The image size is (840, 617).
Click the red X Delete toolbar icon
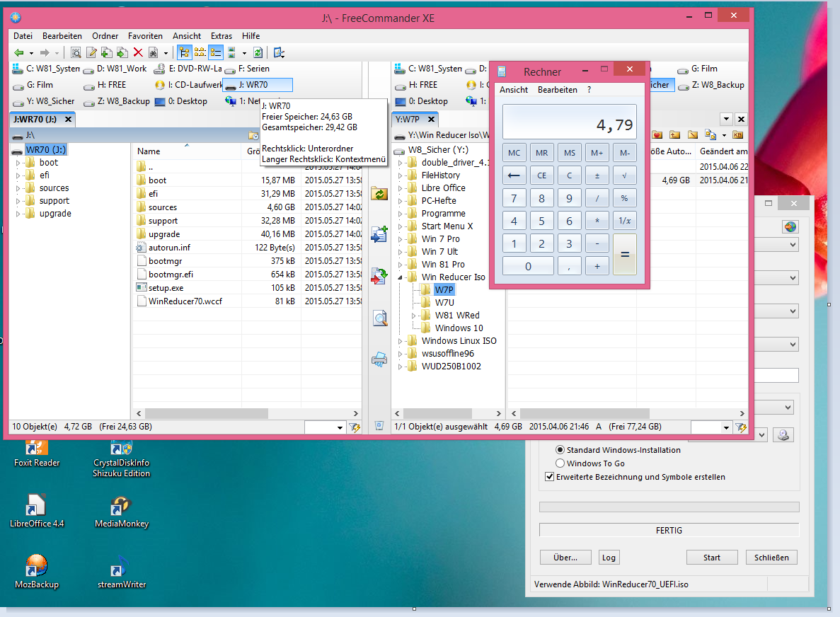138,52
